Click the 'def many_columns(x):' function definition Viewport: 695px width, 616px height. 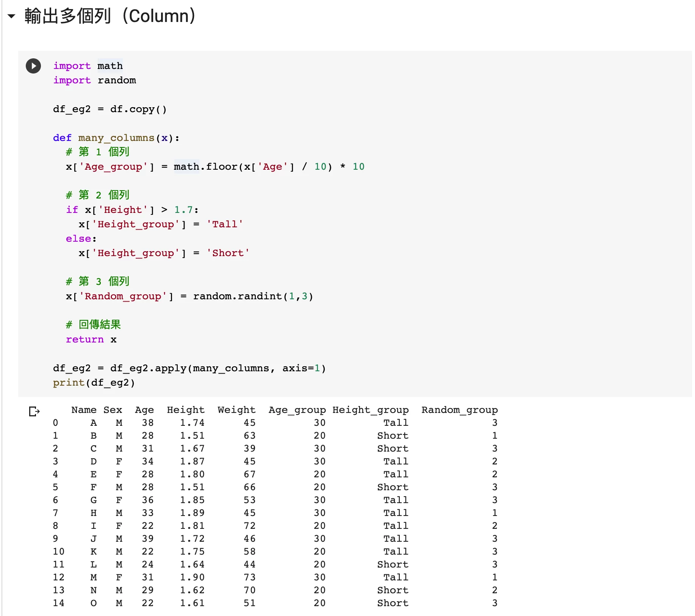point(116,138)
